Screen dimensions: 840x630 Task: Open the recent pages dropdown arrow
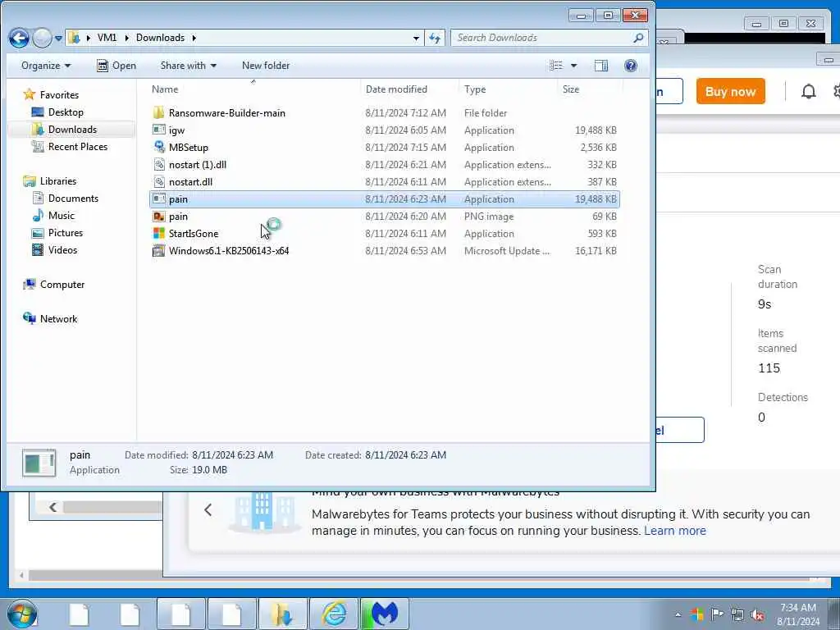click(58, 39)
